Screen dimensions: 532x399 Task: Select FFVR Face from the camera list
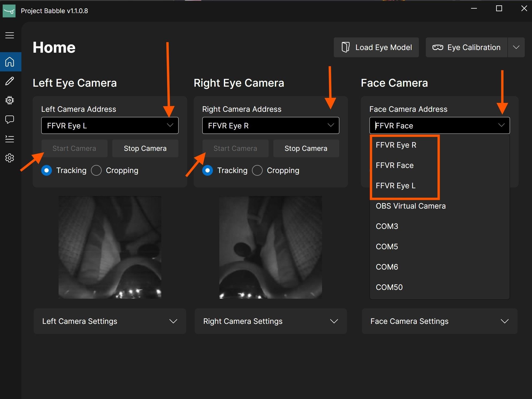click(x=395, y=165)
